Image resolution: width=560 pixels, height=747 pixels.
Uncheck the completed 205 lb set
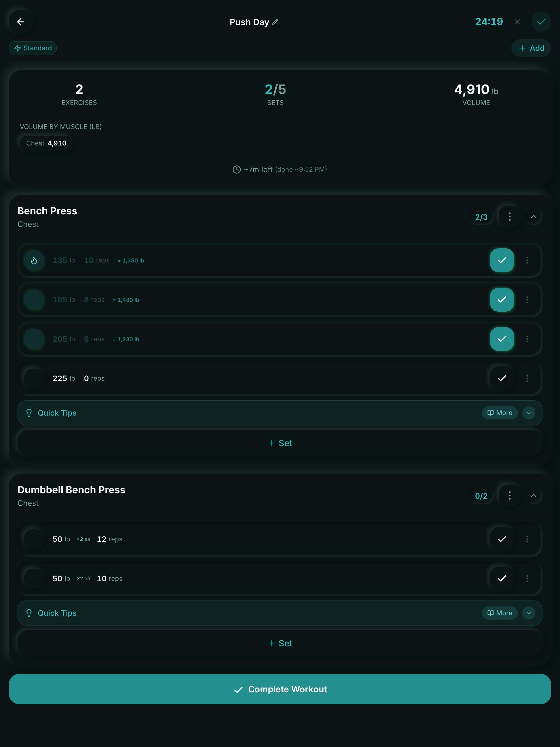[x=502, y=339]
